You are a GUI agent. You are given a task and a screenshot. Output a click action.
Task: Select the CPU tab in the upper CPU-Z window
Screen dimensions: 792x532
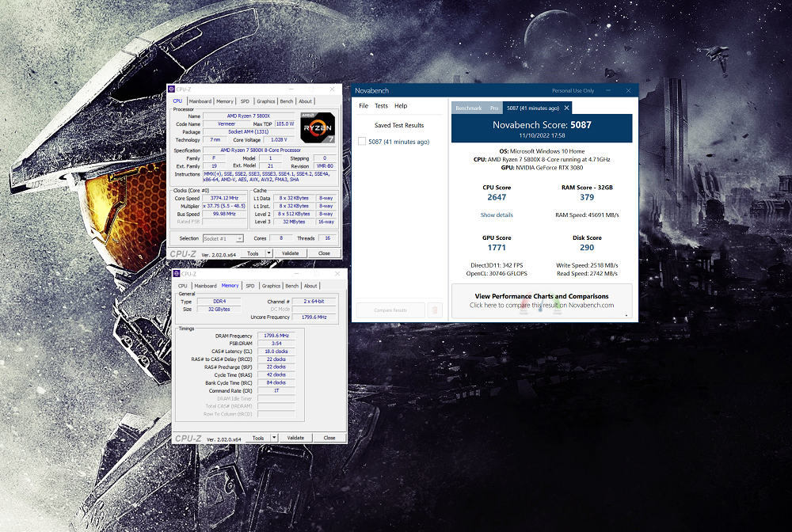(177, 101)
